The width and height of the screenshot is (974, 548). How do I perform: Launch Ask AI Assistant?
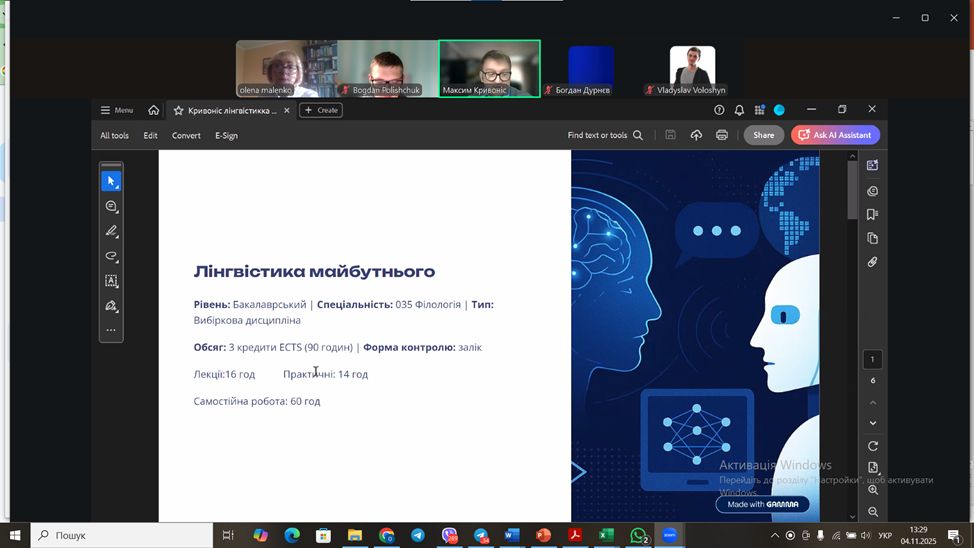[835, 135]
